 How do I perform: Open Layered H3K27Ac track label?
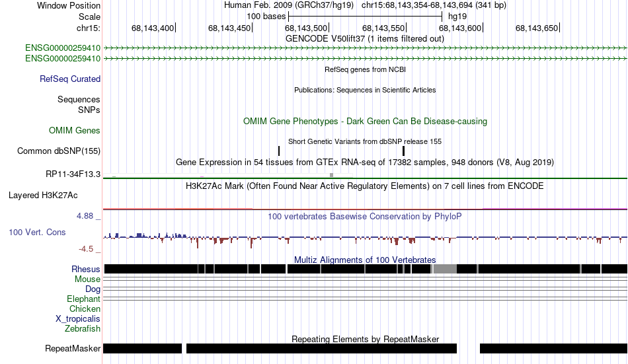click(x=43, y=196)
